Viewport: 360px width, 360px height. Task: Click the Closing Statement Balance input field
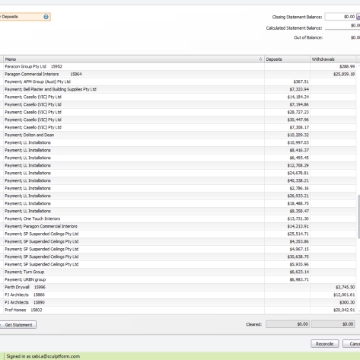point(340,17)
